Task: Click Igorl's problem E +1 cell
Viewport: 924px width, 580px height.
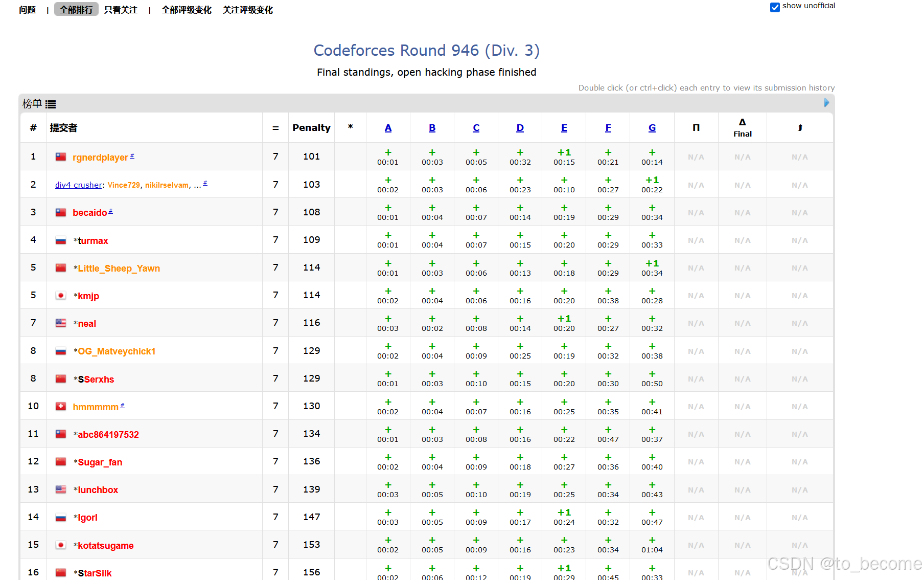Action: point(564,517)
